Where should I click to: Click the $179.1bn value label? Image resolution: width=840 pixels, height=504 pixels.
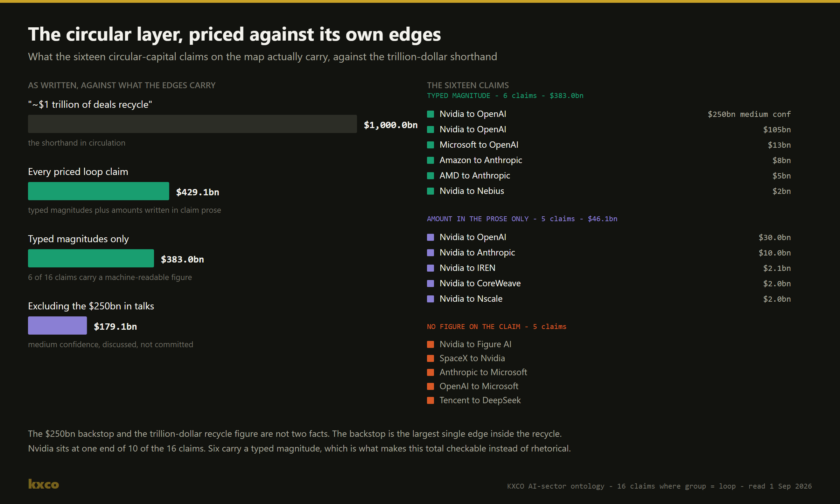tap(115, 327)
